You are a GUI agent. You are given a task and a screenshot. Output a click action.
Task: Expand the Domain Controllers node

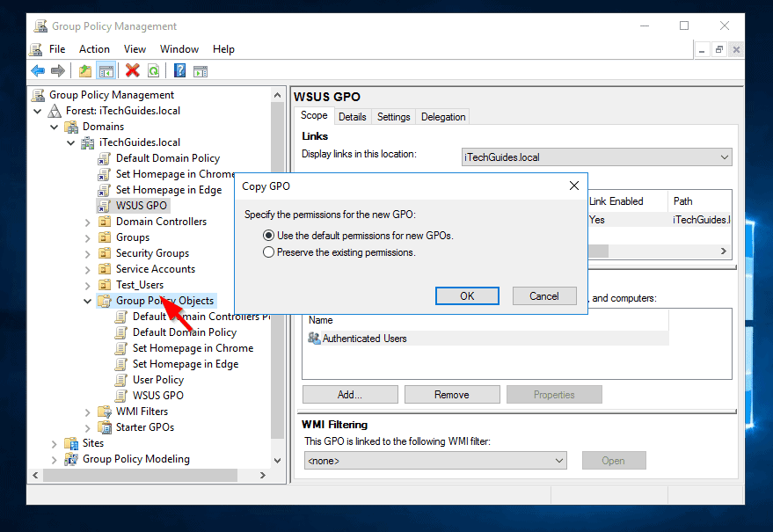(88, 222)
